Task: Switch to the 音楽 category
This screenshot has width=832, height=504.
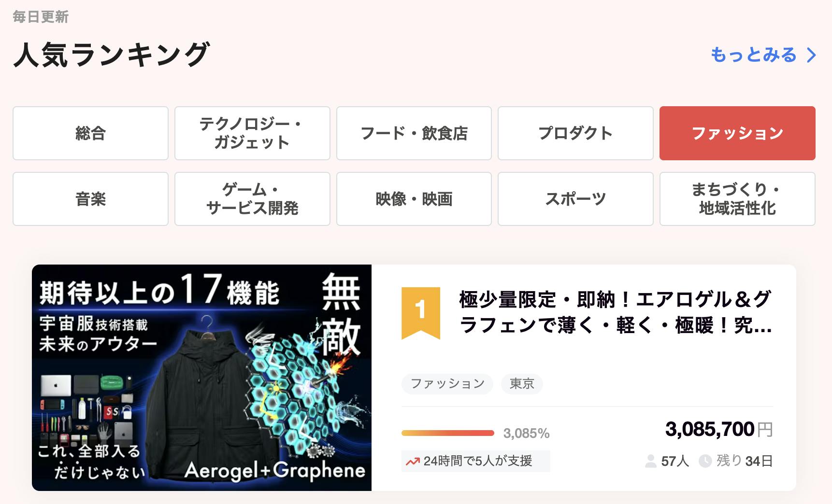Action: (x=90, y=199)
